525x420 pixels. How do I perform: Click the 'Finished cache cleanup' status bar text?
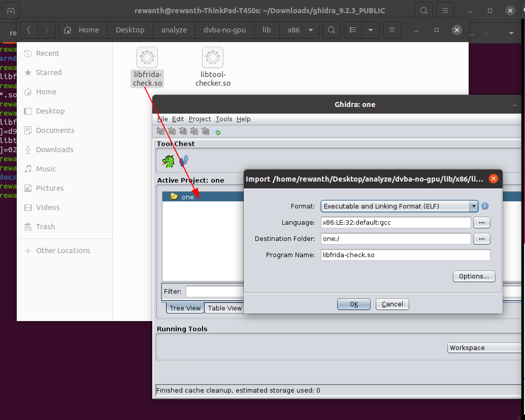(238, 390)
